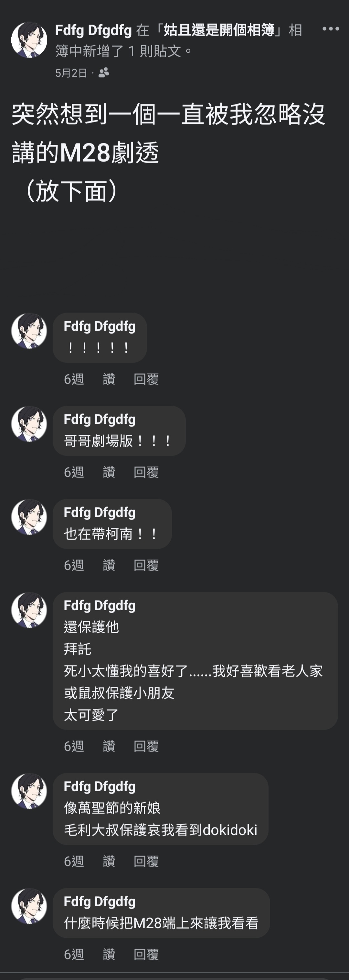Open the post date 5月2日
The height and width of the screenshot is (980, 349).
[x=71, y=73]
